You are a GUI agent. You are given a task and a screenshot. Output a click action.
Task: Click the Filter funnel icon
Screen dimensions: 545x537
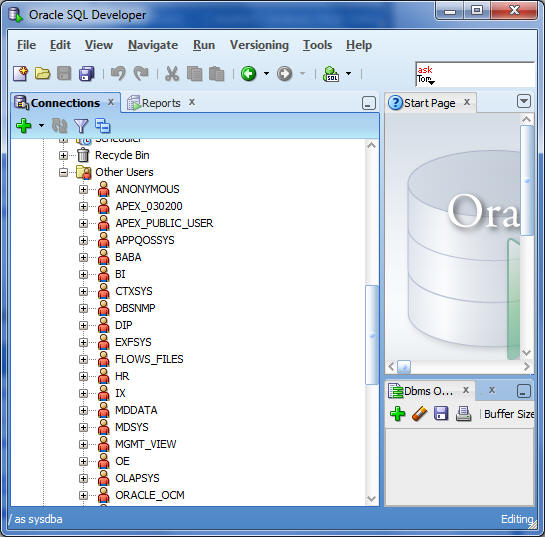81,126
